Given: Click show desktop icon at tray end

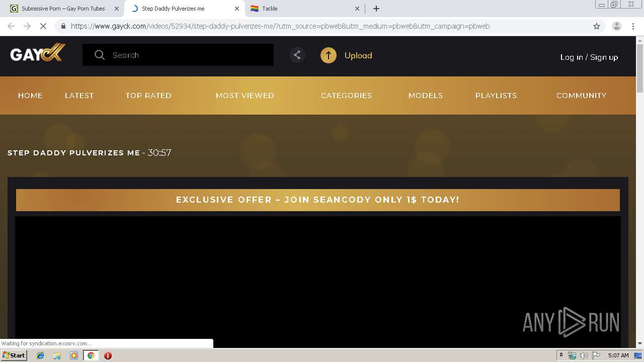Looking at the screenshot, I should point(638,355).
